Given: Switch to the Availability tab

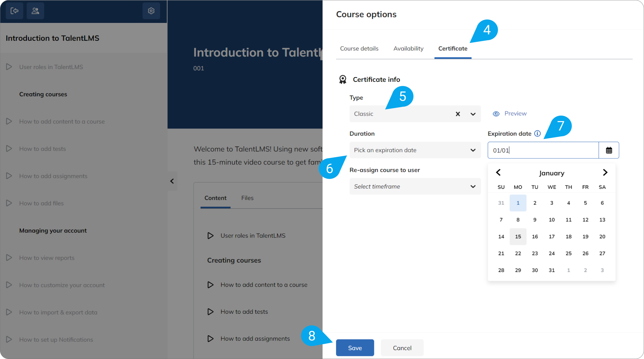Looking at the screenshot, I should [408, 49].
